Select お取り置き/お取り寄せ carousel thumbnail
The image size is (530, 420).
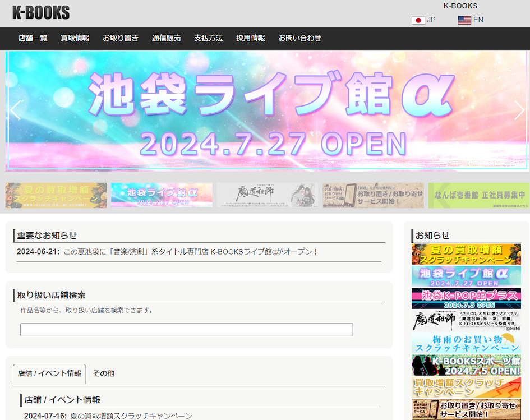tap(373, 195)
